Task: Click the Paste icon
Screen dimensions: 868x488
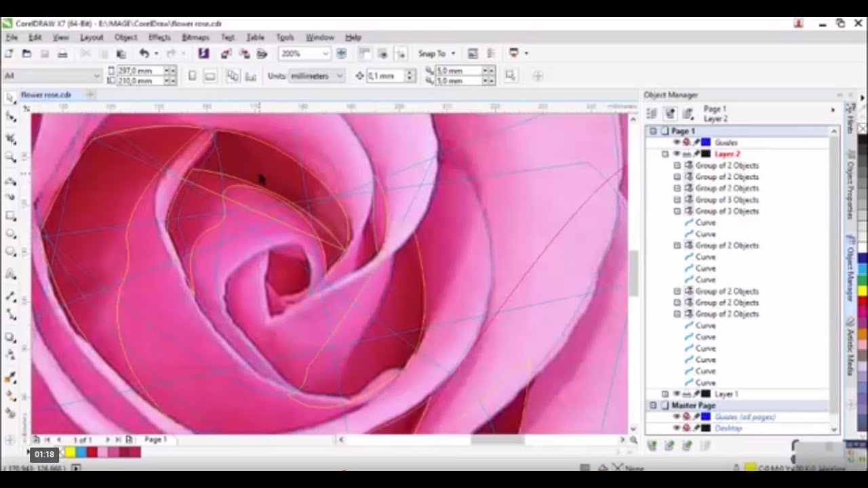Action: [x=121, y=54]
